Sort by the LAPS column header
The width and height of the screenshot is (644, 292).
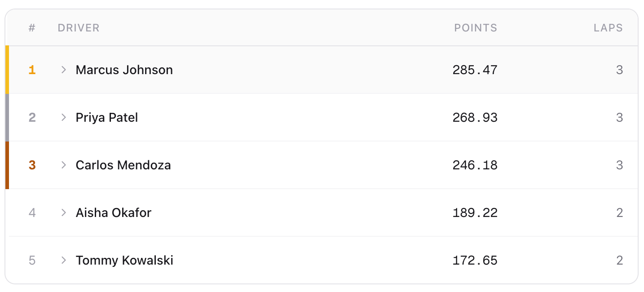click(x=608, y=28)
